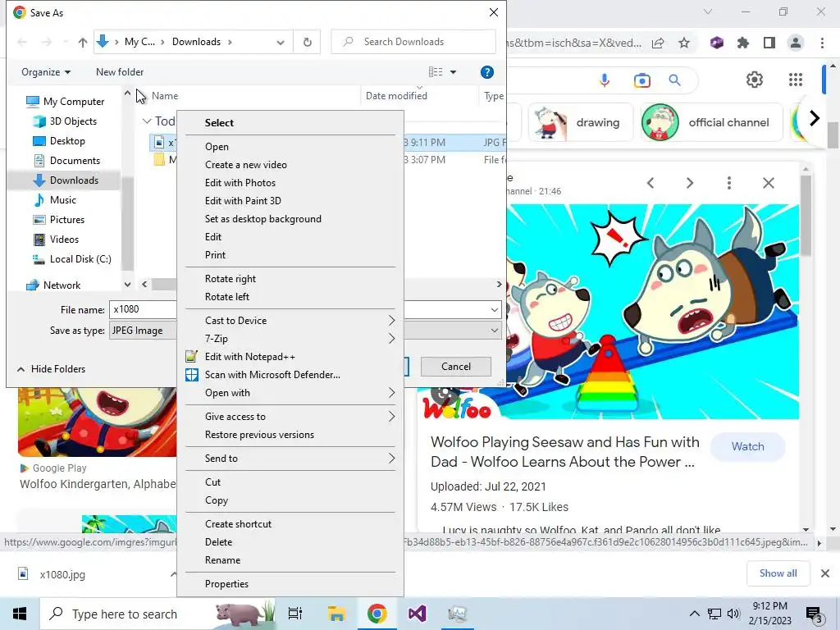Screen dimensions: 840x630
Task: Close the image preview panel
Action: pyautogui.click(x=768, y=183)
